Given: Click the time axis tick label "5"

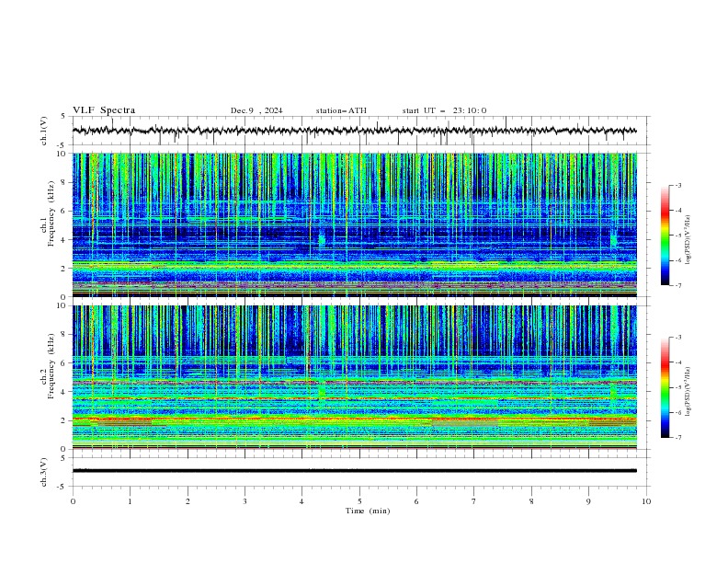Looking at the screenshot, I should [x=359, y=501].
